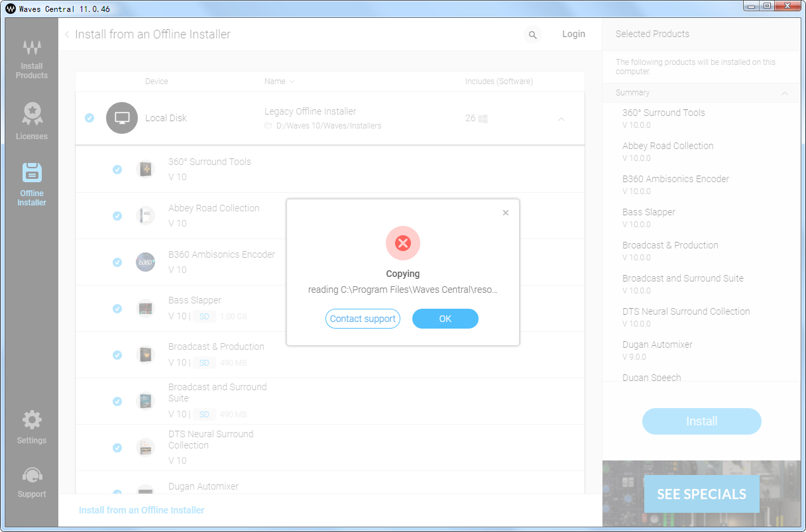
Task: Click Broadcast & Production product icon
Action: (x=145, y=355)
